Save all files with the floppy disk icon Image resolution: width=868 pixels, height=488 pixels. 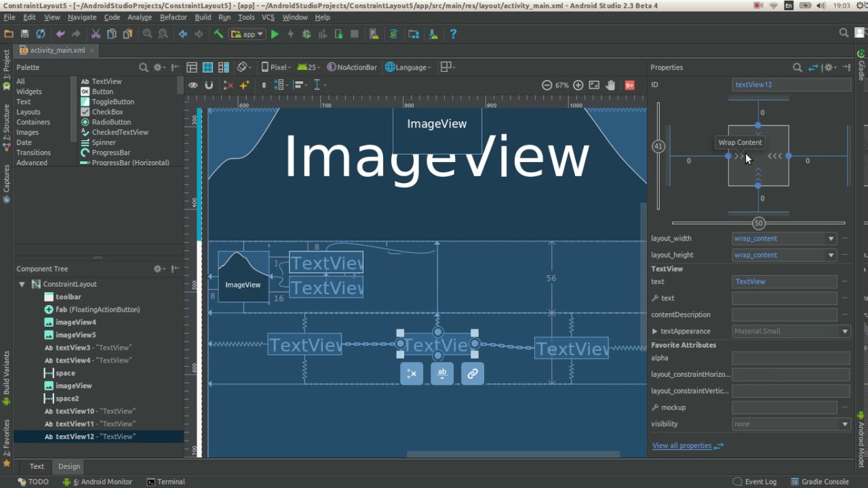[x=24, y=34]
